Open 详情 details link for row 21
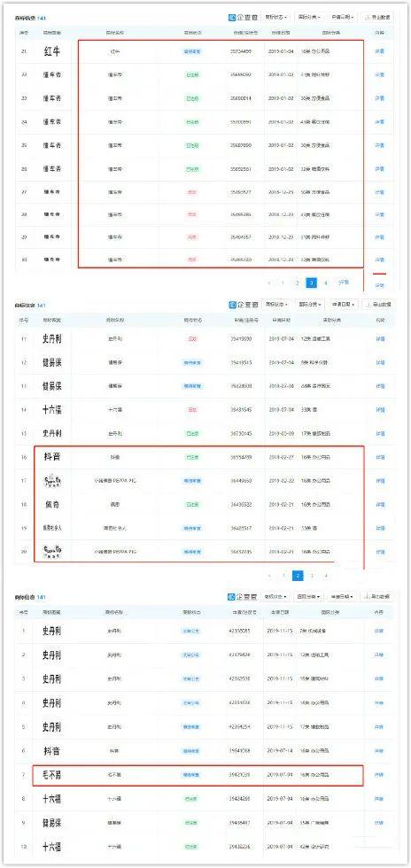 [x=379, y=51]
